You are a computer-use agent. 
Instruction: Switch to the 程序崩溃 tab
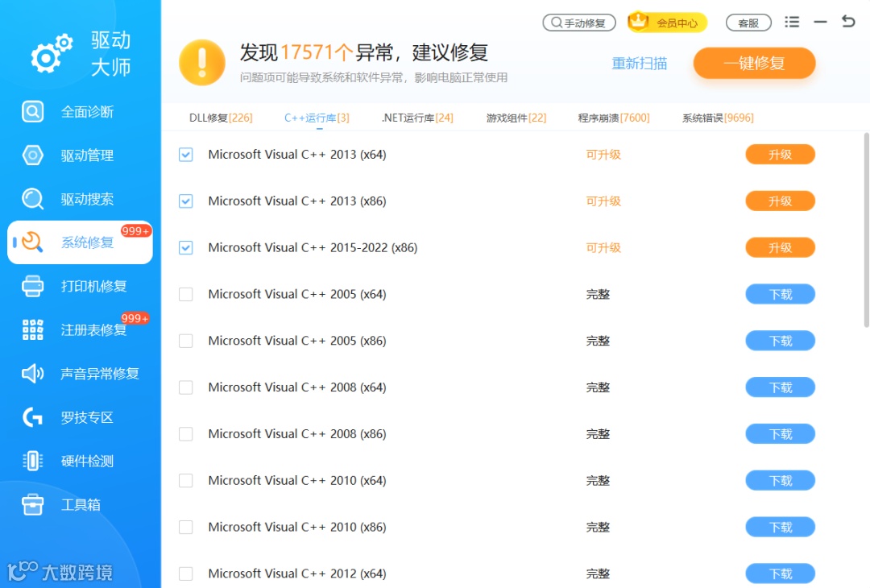click(614, 118)
